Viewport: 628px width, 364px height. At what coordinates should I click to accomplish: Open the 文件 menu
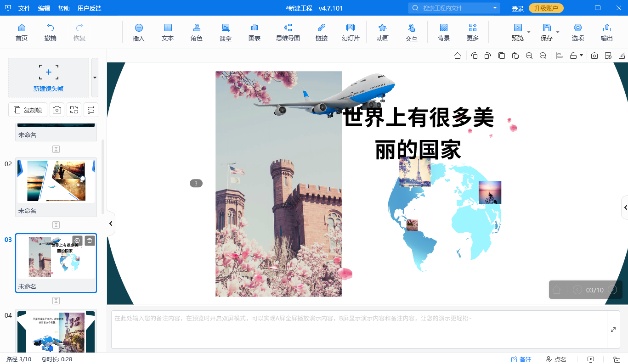click(x=24, y=8)
